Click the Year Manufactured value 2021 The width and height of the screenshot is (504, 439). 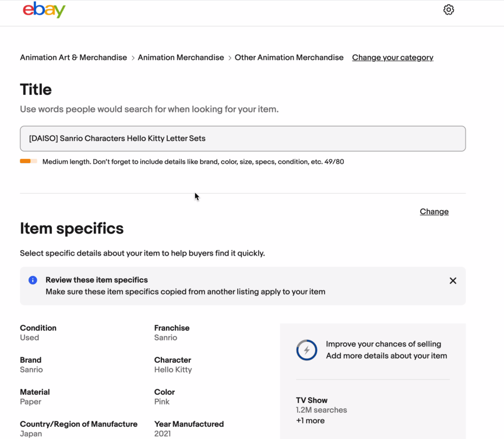pos(163,434)
